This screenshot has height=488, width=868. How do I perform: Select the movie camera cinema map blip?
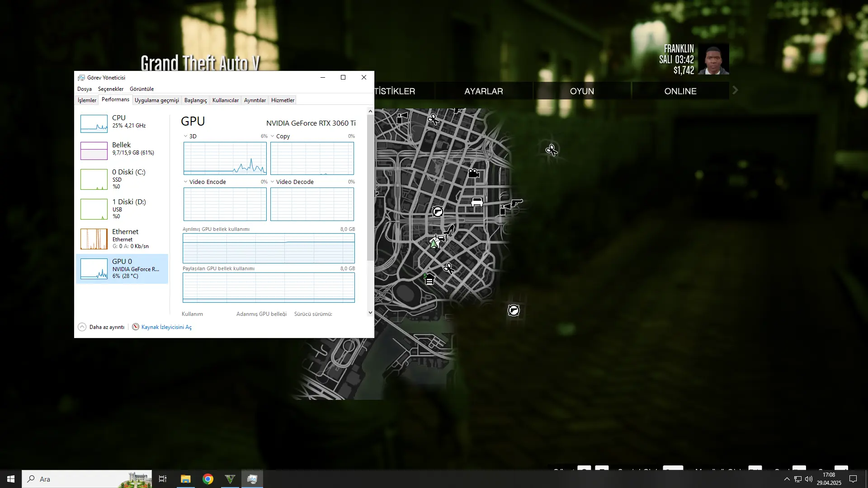[x=473, y=173]
